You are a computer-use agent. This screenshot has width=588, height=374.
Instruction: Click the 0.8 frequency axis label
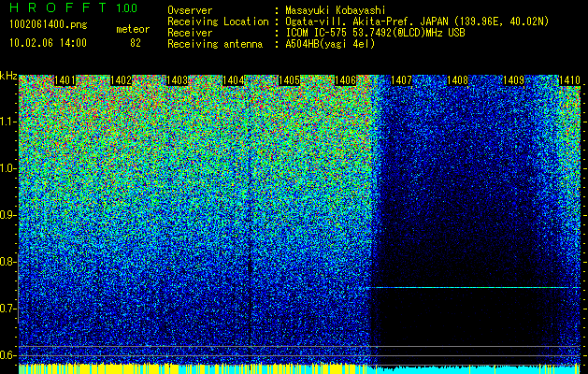[8, 262]
